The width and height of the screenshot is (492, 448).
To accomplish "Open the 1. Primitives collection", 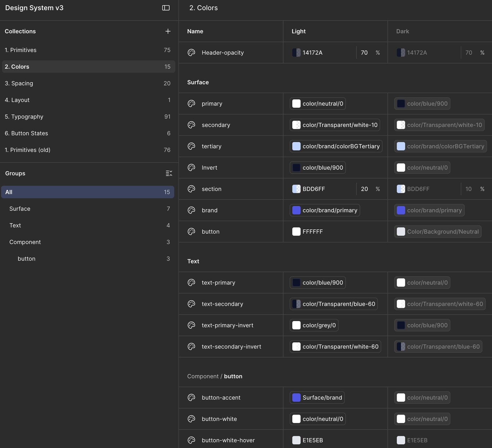I will pos(89,50).
